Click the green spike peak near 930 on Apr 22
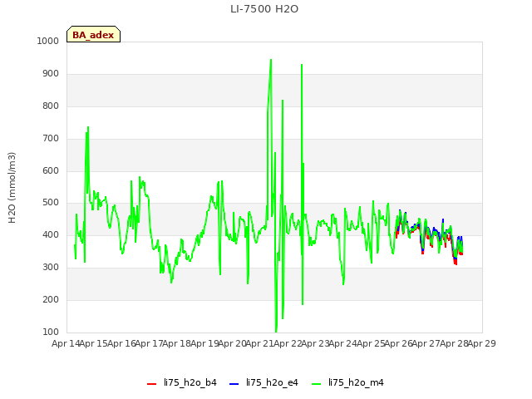The width and height of the screenshot is (532, 399). pos(302,65)
